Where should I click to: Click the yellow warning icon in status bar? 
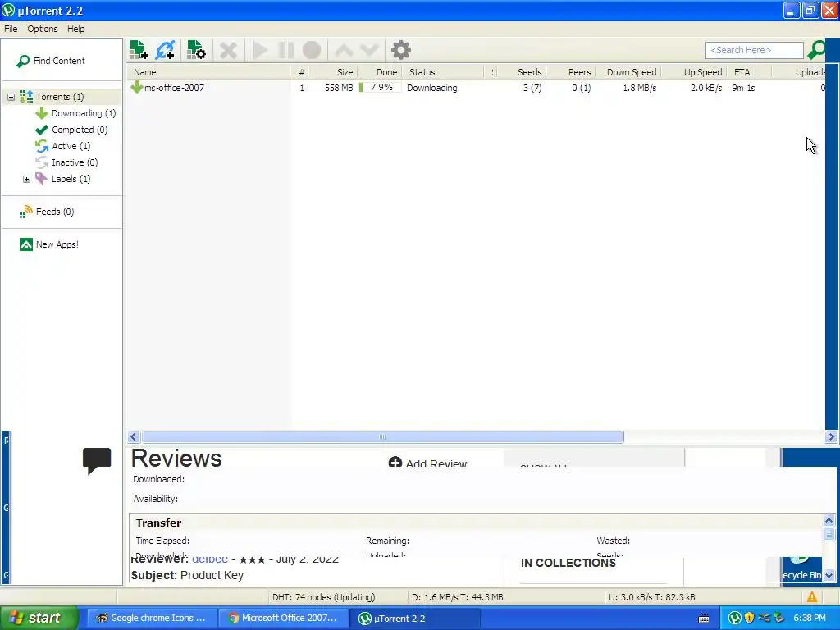point(811,597)
